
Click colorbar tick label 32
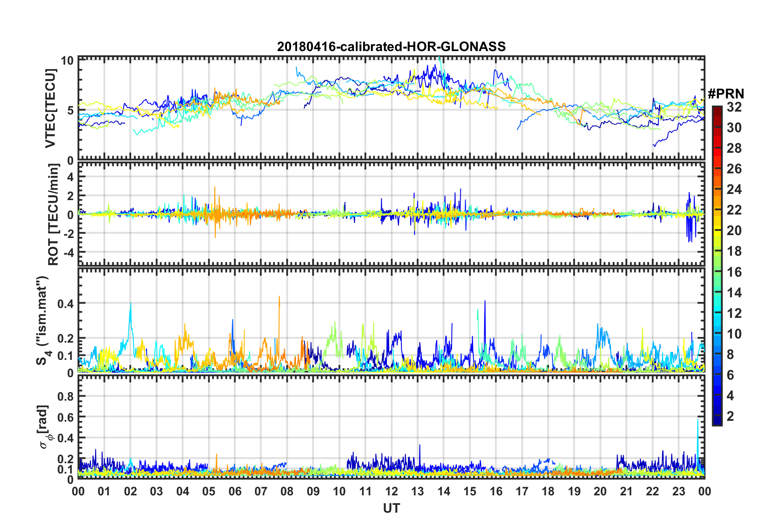[x=734, y=107]
